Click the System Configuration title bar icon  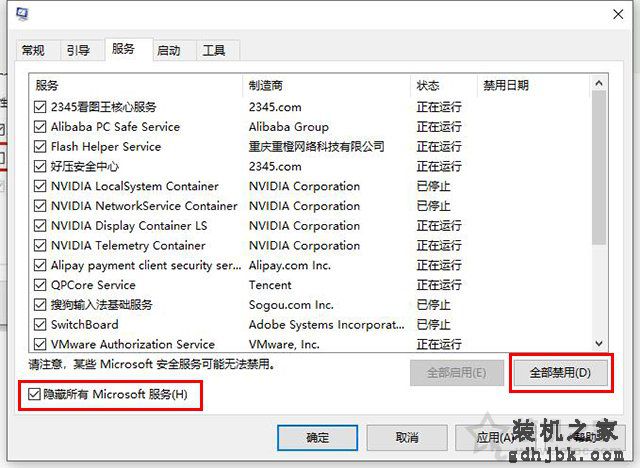[22, 13]
